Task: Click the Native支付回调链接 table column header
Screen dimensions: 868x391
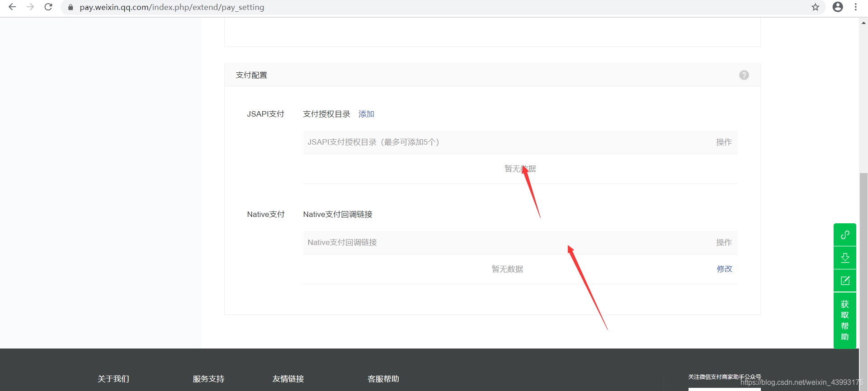Action: (x=342, y=242)
